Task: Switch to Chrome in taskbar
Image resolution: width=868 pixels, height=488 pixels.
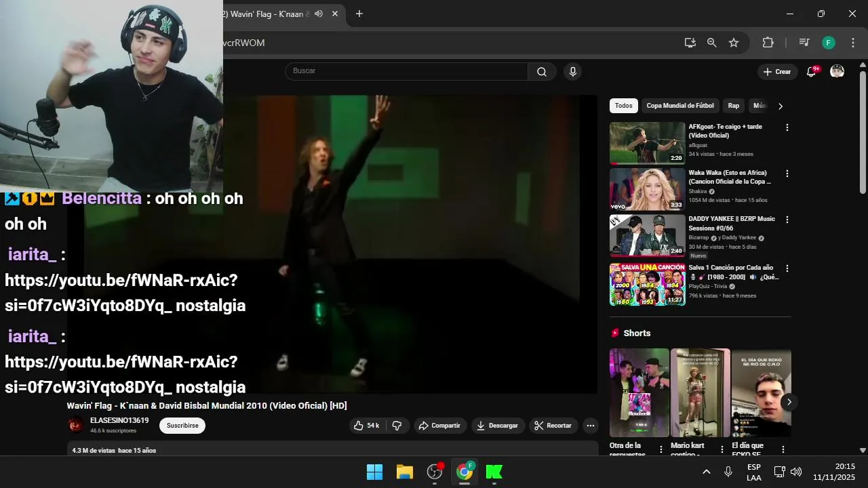Action: coord(465,472)
